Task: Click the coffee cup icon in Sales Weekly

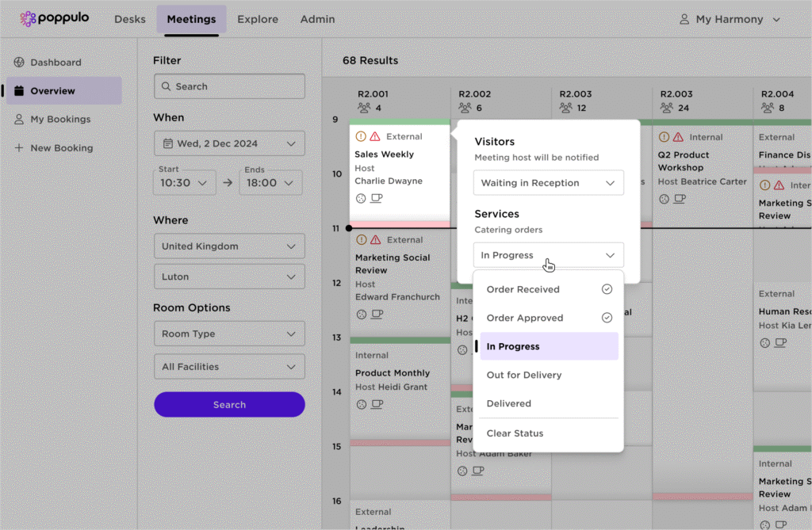Action: 377,198
